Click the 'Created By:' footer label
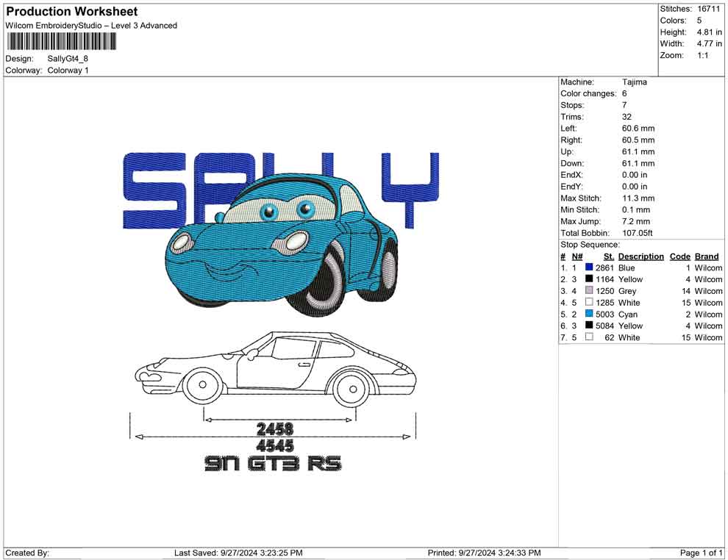 click(27, 553)
